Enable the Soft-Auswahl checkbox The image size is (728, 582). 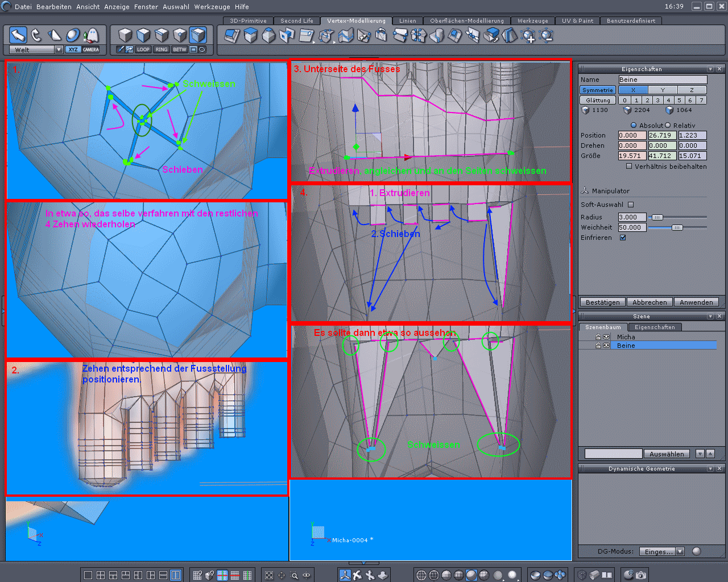pyautogui.click(x=631, y=205)
